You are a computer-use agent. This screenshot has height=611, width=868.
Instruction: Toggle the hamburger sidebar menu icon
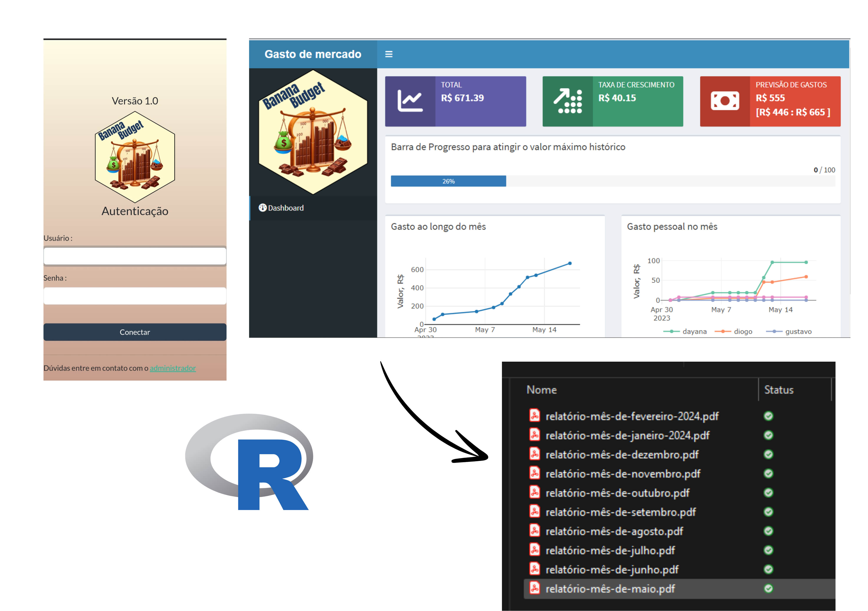coord(389,54)
